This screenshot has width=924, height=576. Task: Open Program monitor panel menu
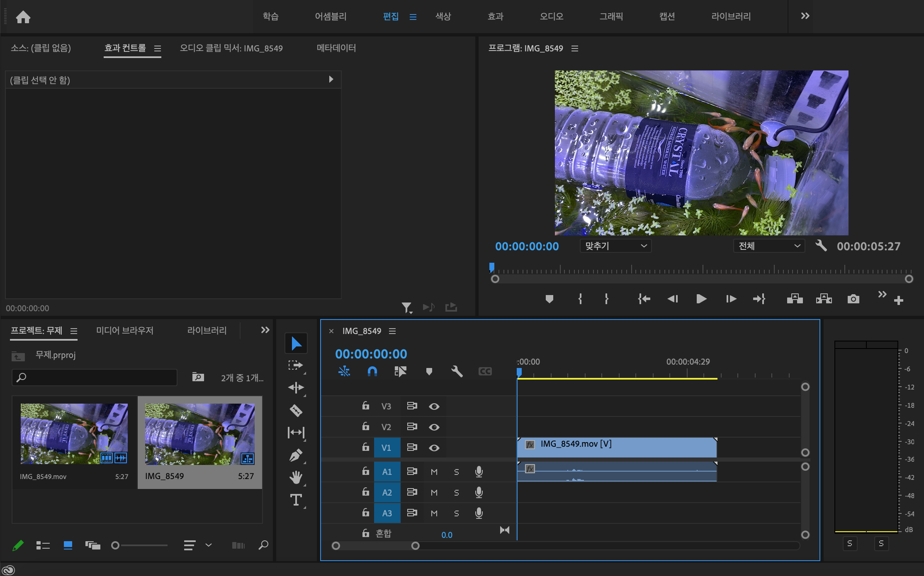click(574, 48)
